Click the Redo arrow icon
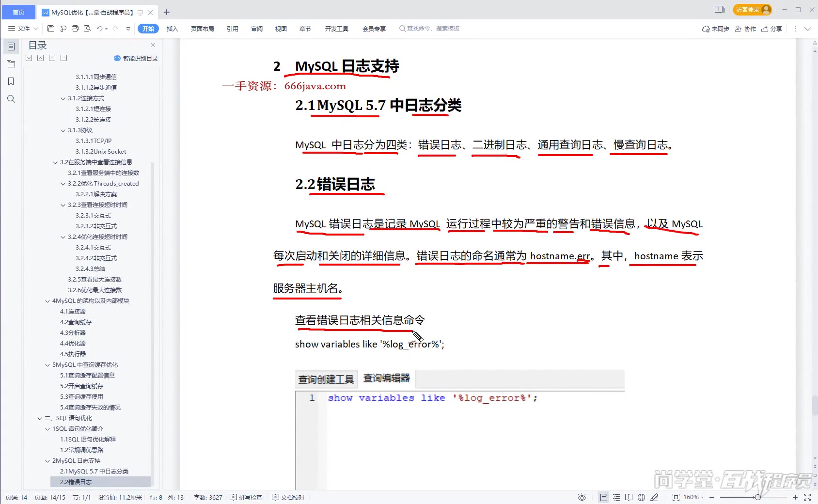The image size is (818, 504). pos(116,29)
